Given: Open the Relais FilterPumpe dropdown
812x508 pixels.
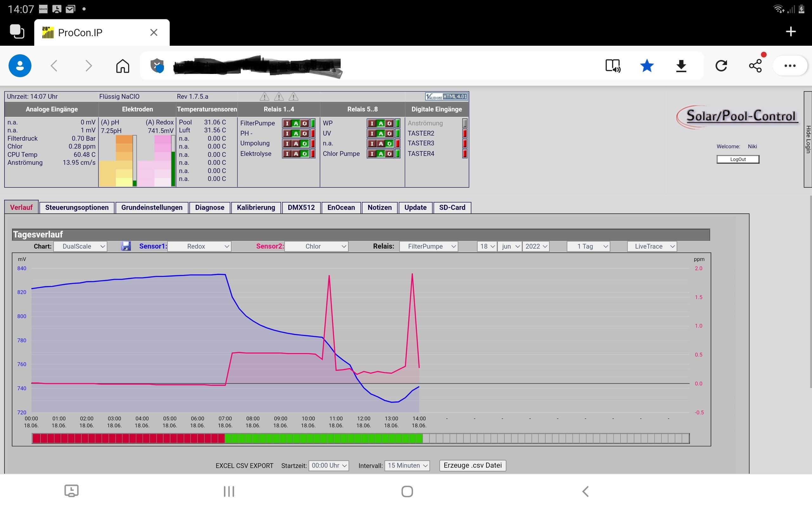Looking at the screenshot, I should (429, 246).
